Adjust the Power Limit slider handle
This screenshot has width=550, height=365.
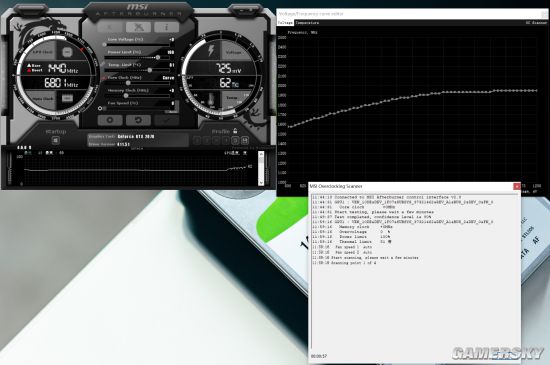(158, 57)
